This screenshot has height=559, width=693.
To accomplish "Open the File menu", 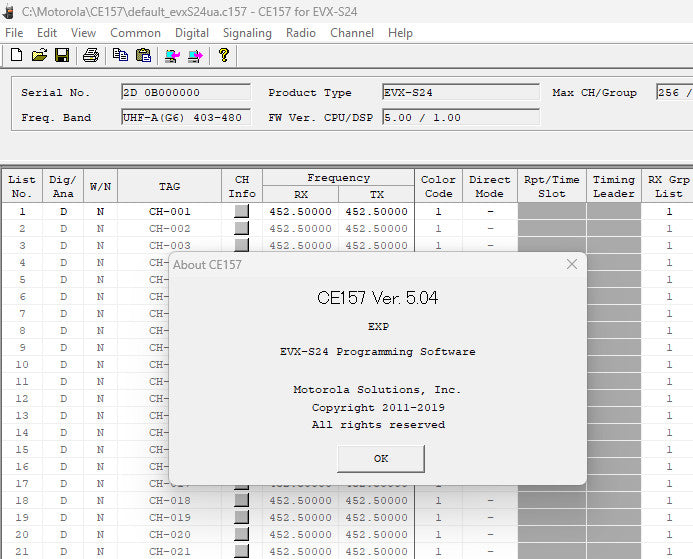I will (x=14, y=33).
